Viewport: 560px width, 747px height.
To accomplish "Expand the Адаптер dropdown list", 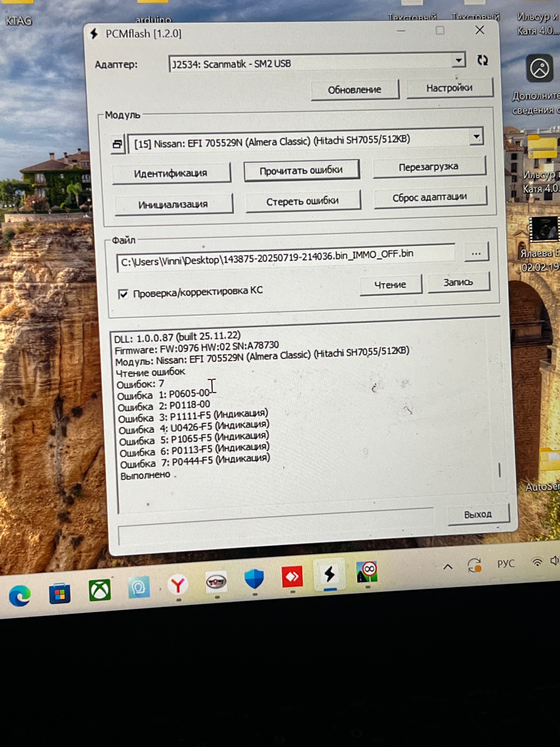I will (458, 61).
